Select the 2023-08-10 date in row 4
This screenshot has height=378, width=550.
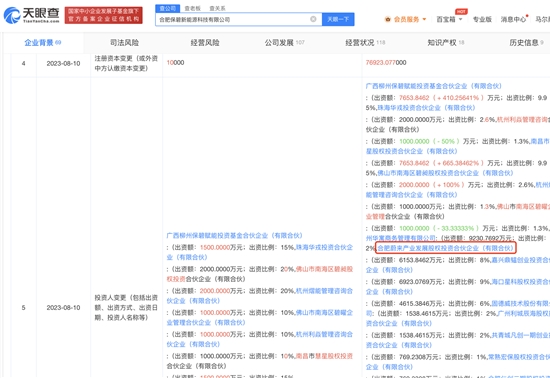(x=63, y=63)
